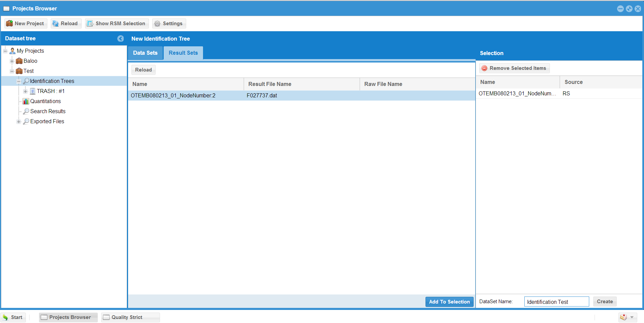Open Settings via the gear icon
Screen dimensions: 644x323
tap(157, 24)
